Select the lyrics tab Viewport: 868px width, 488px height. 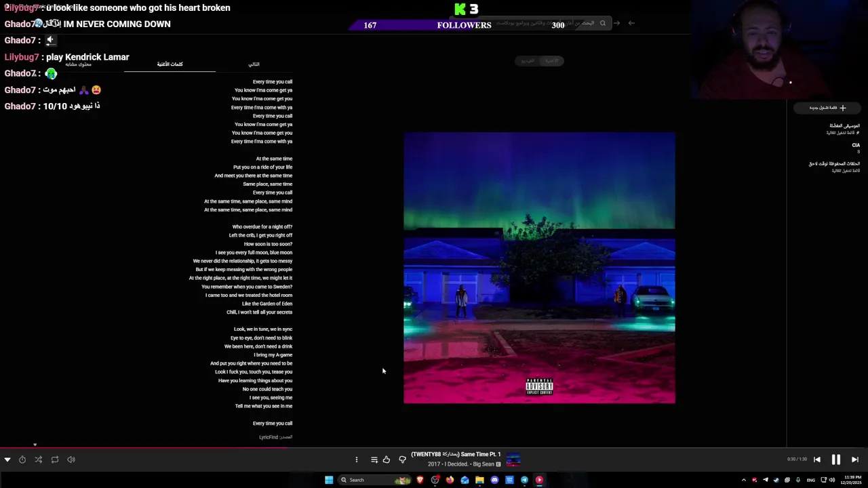170,64
